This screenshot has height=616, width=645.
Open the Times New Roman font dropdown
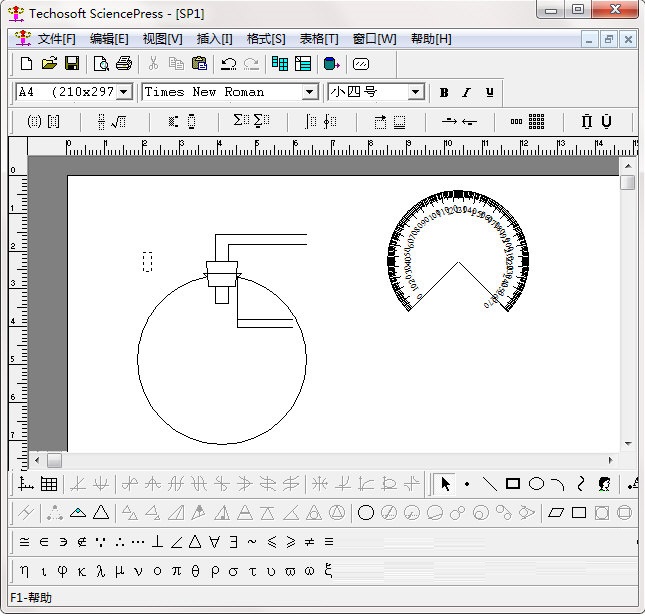tap(310, 92)
